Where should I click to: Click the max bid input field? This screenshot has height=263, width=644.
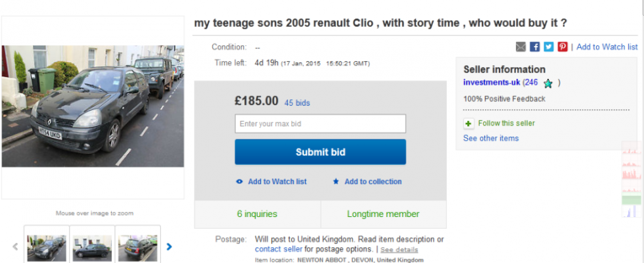point(320,124)
